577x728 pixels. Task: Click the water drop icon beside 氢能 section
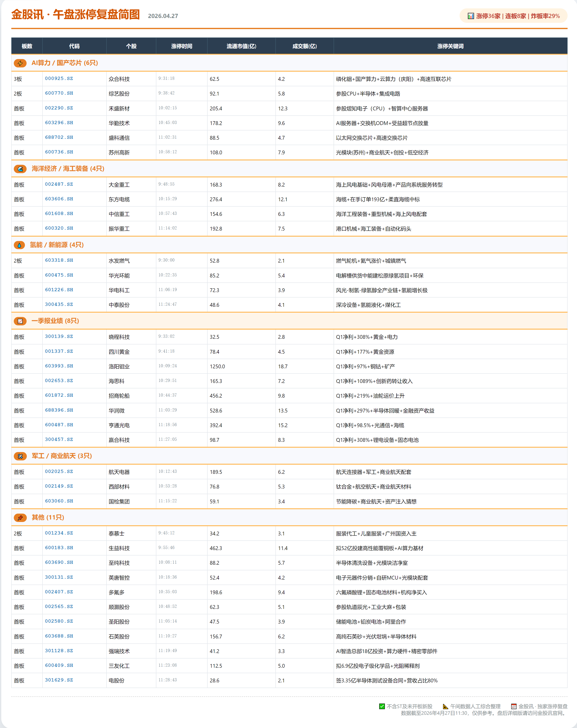19,245
